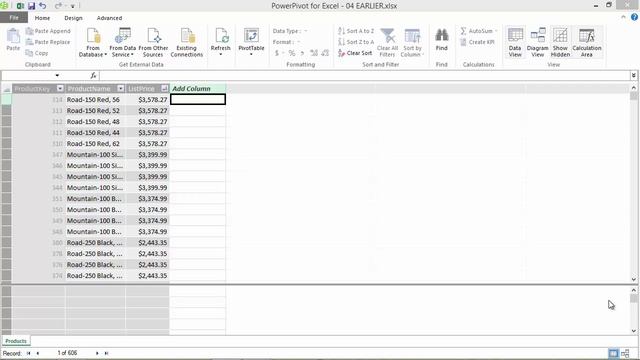Open From Other Sources import

[153, 42]
